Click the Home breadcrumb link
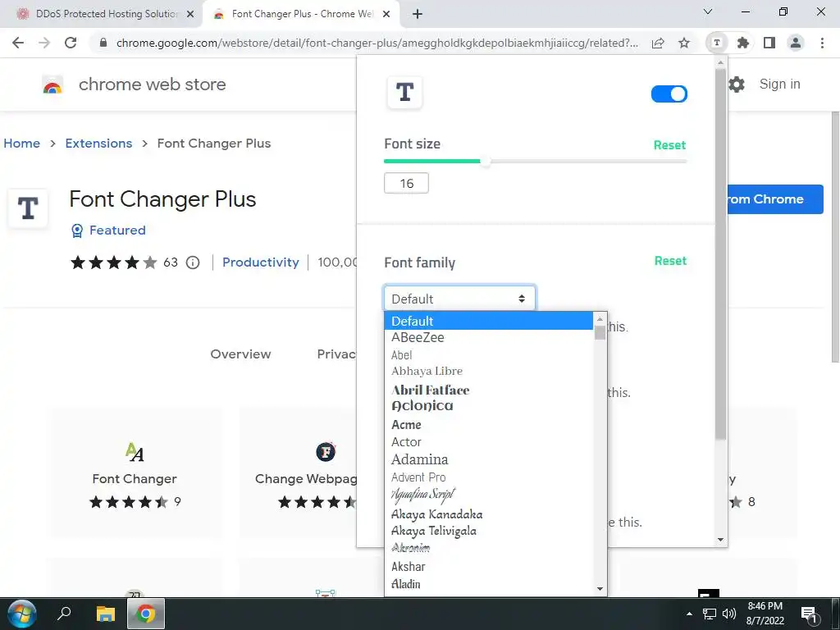Image resolution: width=840 pixels, height=630 pixels. (x=22, y=144)
